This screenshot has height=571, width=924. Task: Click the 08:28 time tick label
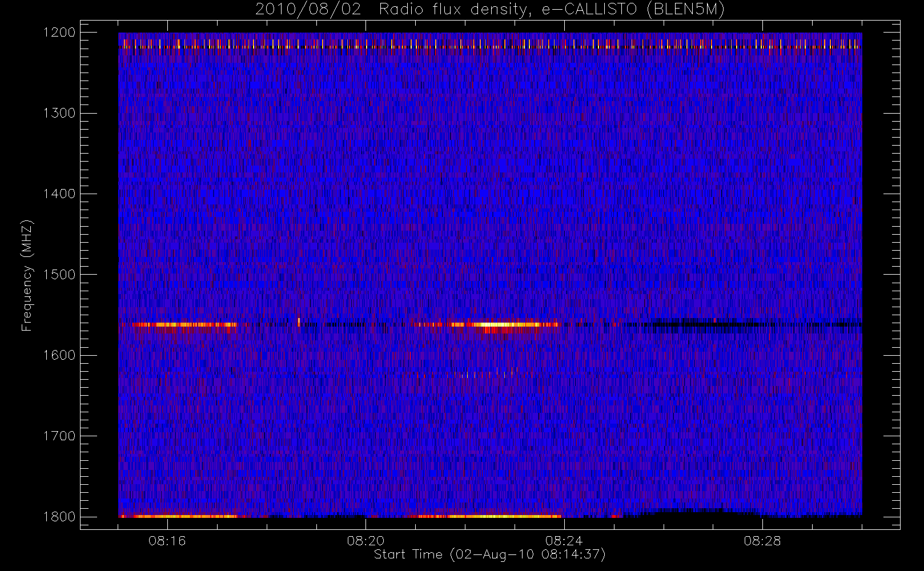click(x=762, y=541)
